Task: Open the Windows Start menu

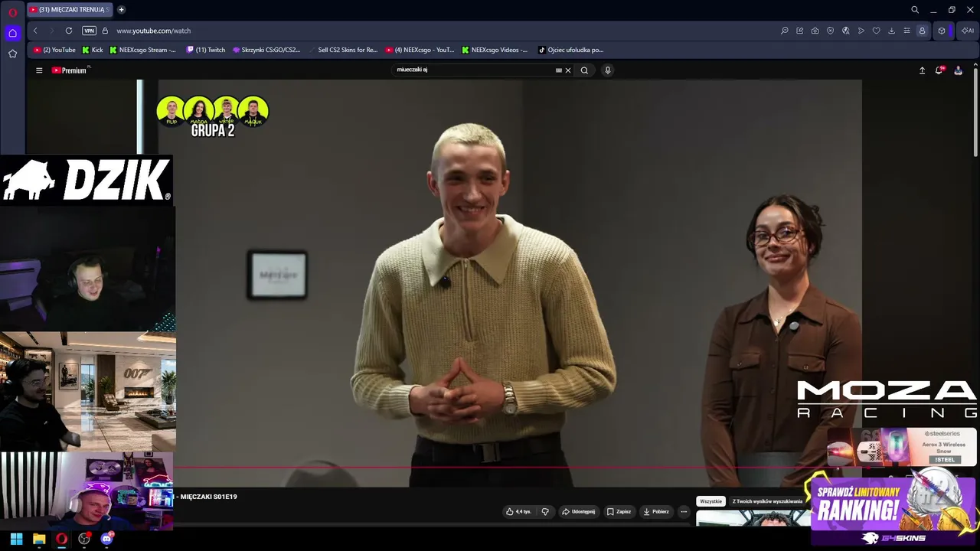Action: (x=16, y=539)
